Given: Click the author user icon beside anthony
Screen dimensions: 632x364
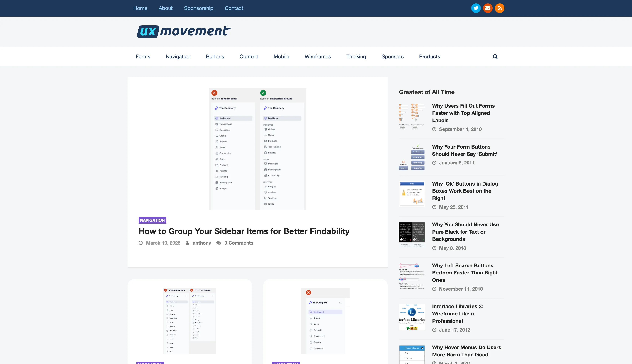Looking at the screenshot, I should click(187, 243).
